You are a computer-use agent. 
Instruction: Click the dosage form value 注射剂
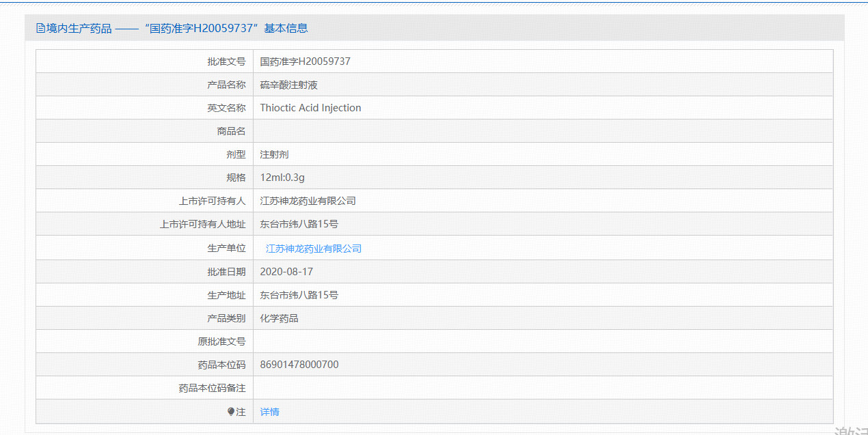coord(274,154)
